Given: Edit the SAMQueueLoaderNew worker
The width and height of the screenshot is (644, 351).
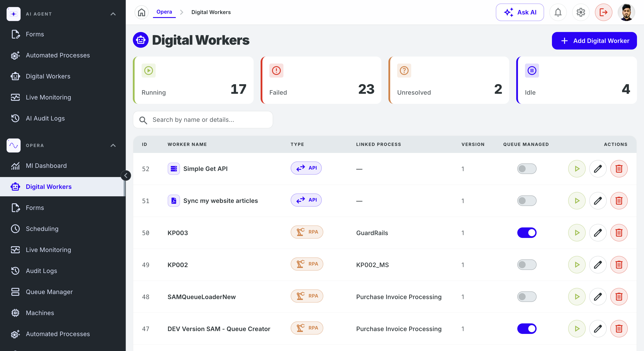Looking at the screenshot, I should [598, 296].
